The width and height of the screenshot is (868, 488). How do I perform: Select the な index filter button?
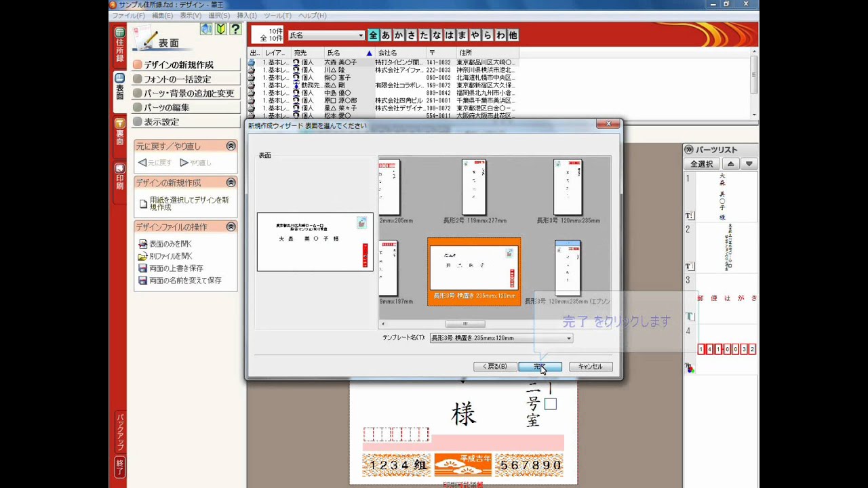tap(437, 35)
